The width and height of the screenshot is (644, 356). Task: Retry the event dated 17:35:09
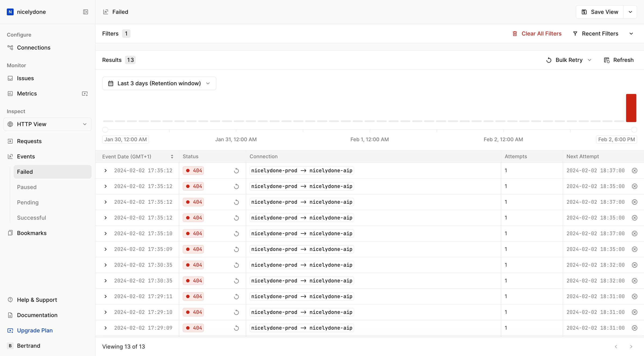pos(236,250)
